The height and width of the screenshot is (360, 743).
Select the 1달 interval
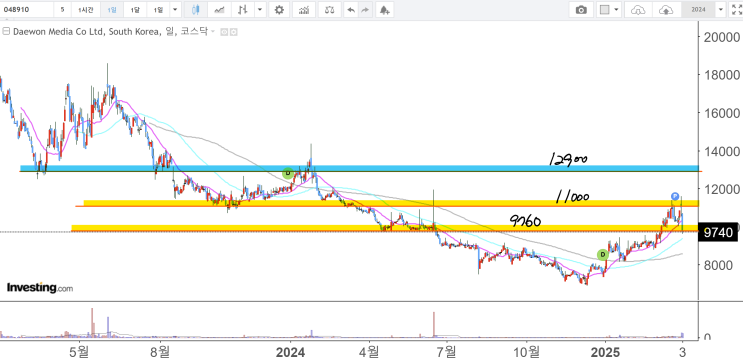click(x=135, y=9)
